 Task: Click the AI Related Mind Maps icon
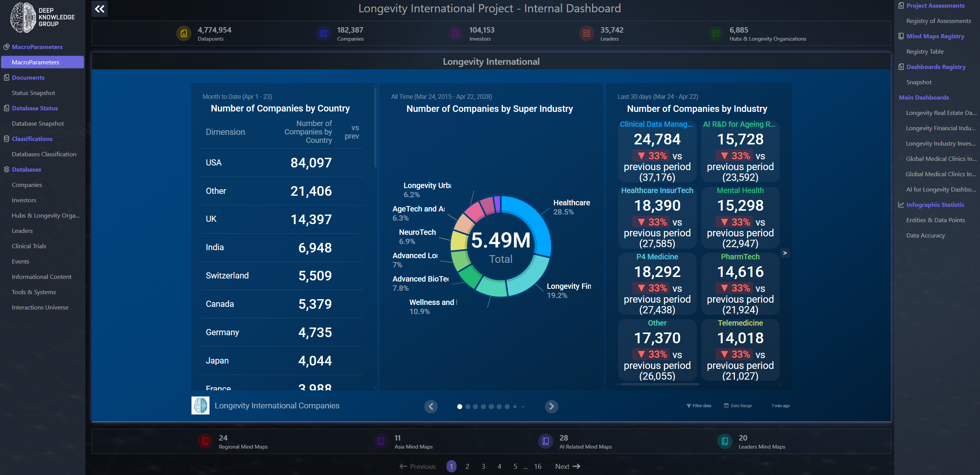point(545,441)
